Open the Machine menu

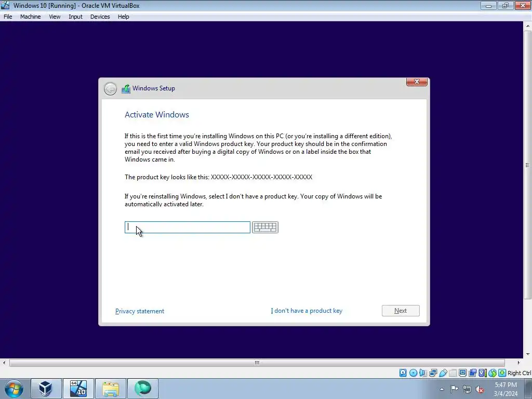[x=31, y=17]
